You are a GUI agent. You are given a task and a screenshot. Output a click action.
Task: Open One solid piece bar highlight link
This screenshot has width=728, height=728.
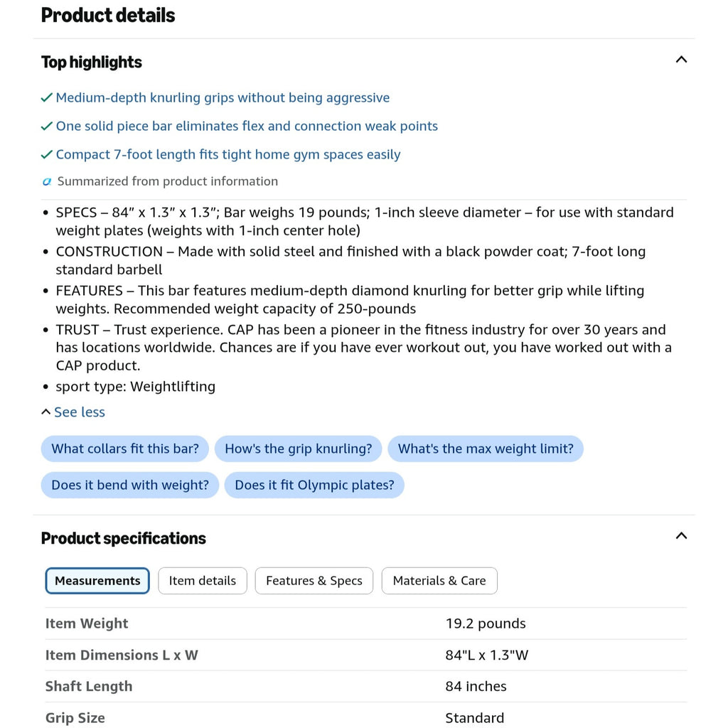(x=247, y=127)
